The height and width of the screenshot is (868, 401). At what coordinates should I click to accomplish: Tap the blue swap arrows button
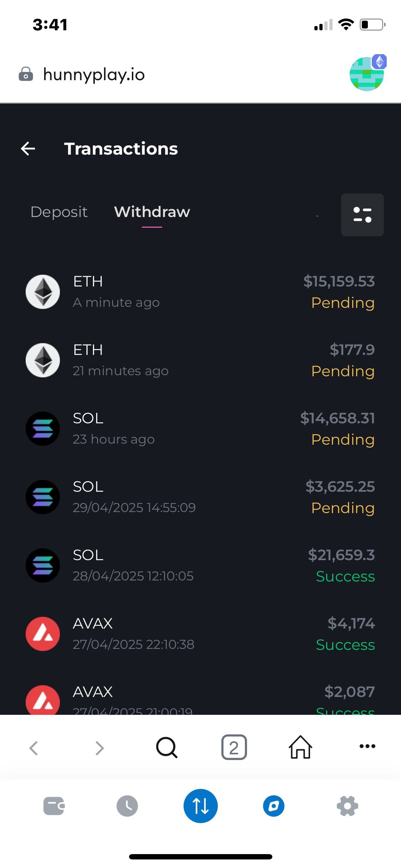201,806
